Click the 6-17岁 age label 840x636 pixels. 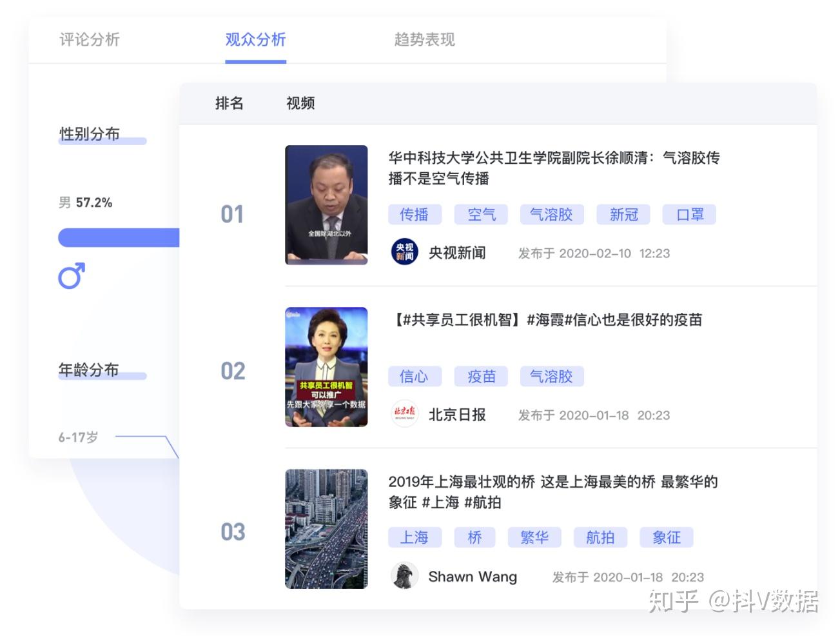click(x=78, y=437)
